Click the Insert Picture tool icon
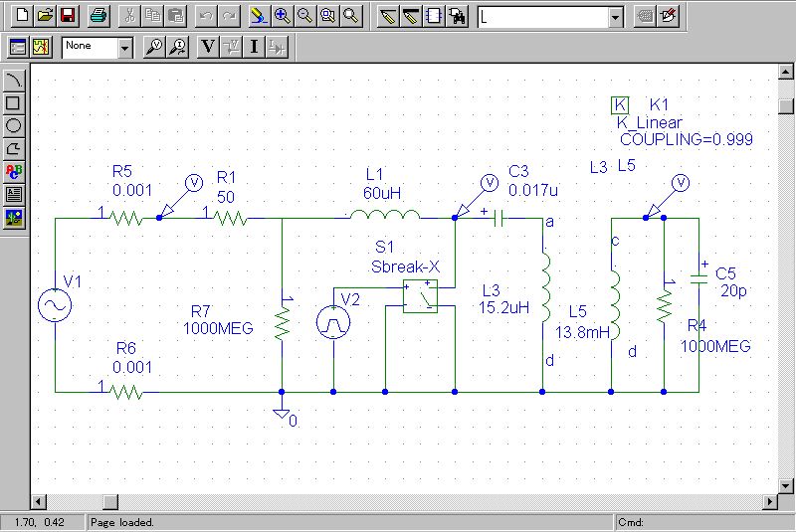The height and width of the screenshot is (532, 796). click(x=14, y=217)
